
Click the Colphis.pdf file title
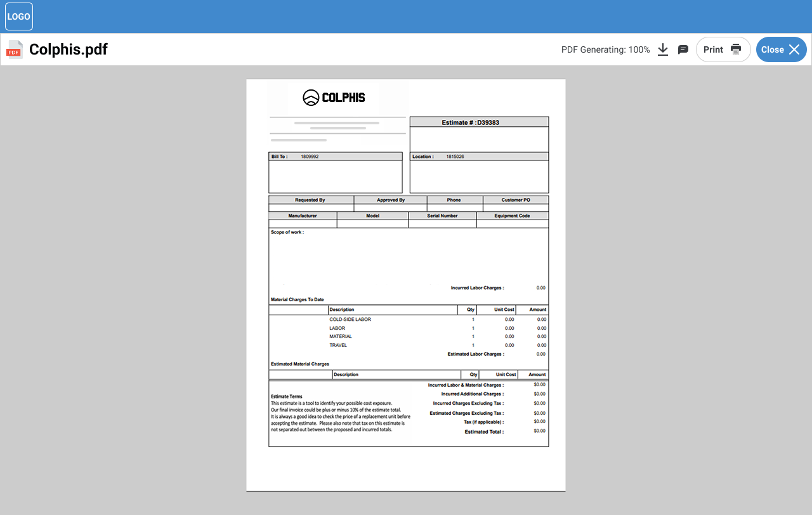(69, 49)
